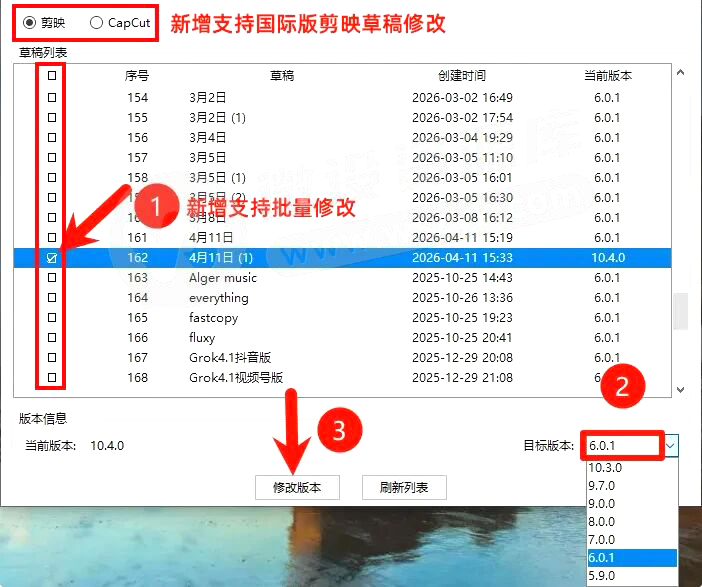Tick the checkbox for Grok4.1视频号版 row
This screenshot has width=702, height=587.
[52, 377]
